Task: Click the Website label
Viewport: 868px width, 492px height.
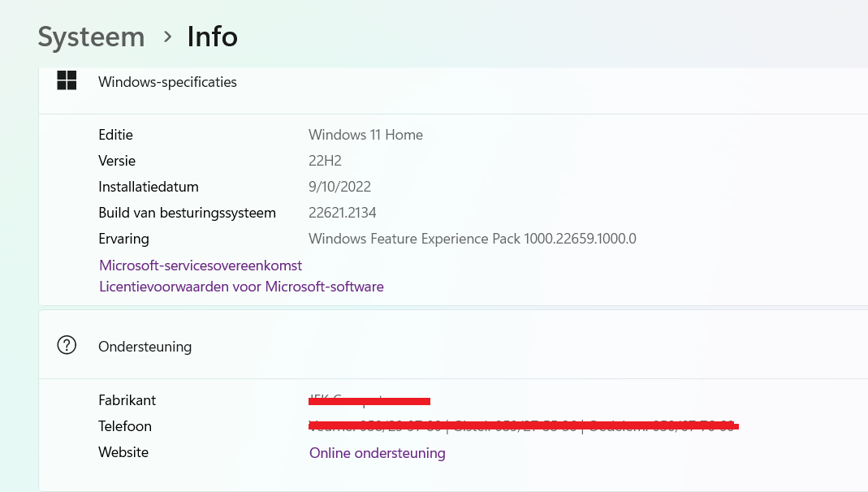Action: (x=123, y=452)
